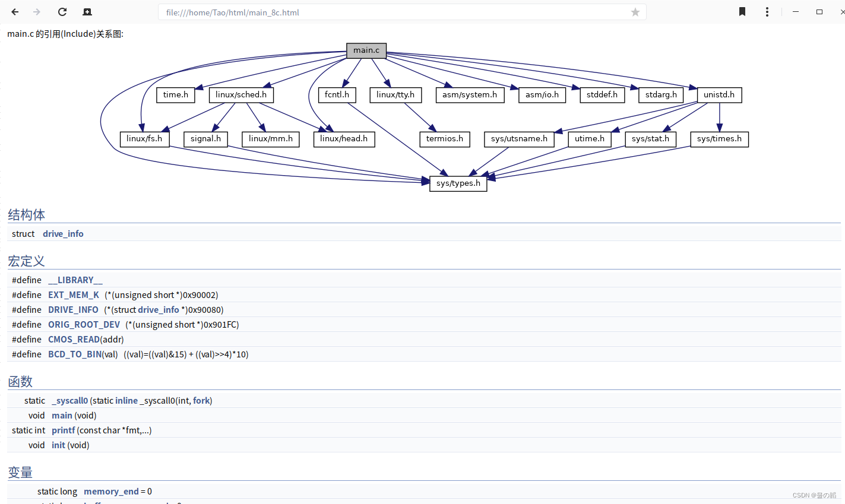Open the unistd.h graph node

click(719, 95)
